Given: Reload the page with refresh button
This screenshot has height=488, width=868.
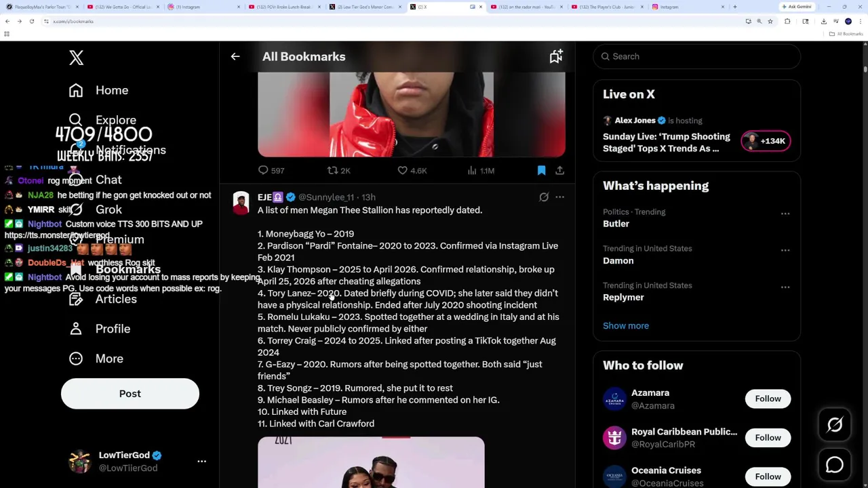Looking at the screenshot, I should pos(31,21).
